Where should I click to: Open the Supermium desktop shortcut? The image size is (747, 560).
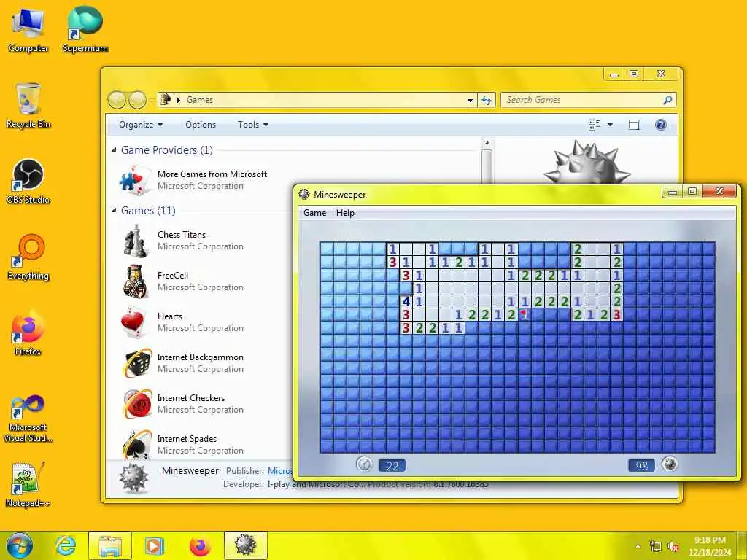(85, 30)
